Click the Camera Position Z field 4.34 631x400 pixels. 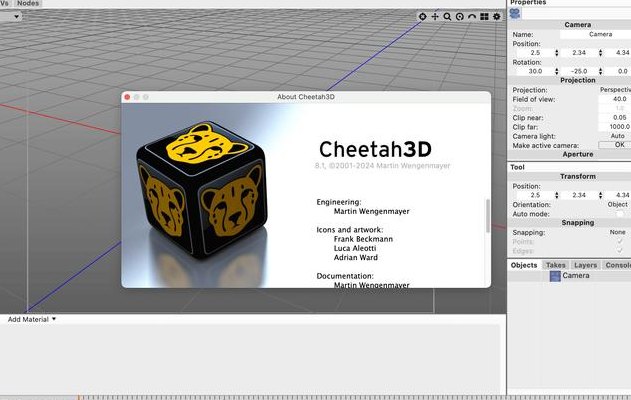(618, 53)
